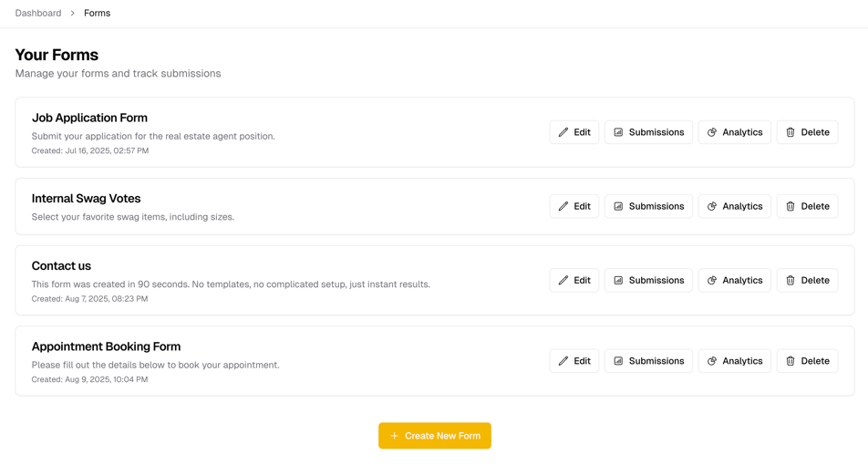
Task: Click the Submissions icon for Internal Swag Votes
Action: tap(618, 206)
